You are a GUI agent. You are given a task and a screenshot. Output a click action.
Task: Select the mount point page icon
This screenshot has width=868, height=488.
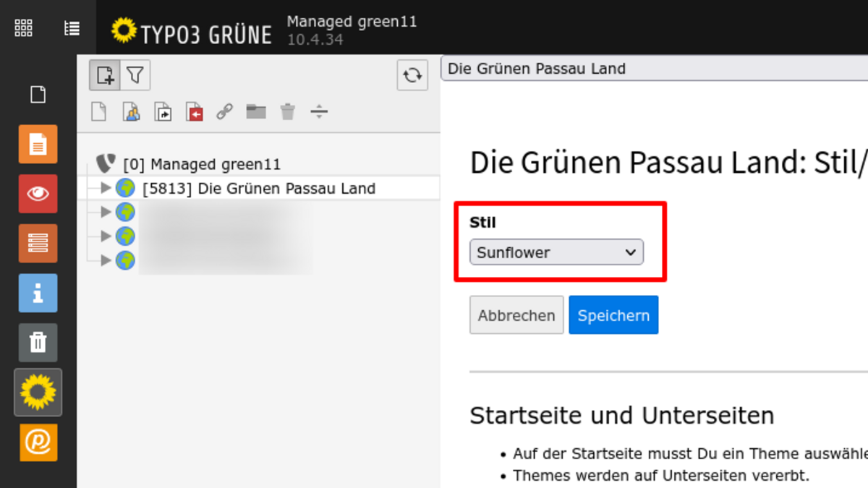(195, 111)
